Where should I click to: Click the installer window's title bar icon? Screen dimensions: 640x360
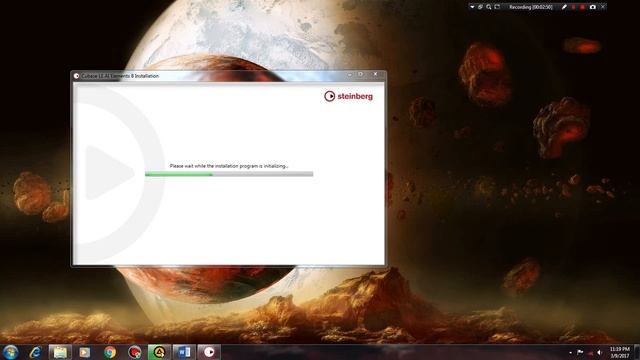pos(76,76)
